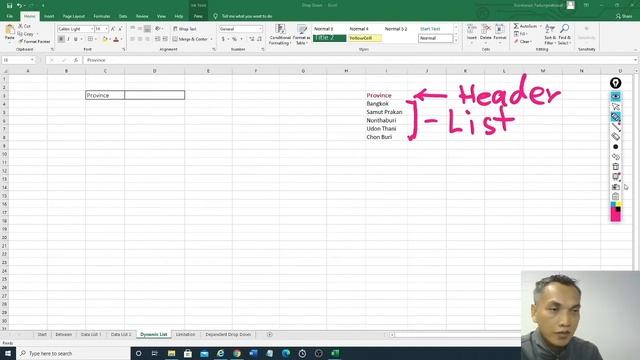
Task: Click the Name Box
Action: point(18,60)
